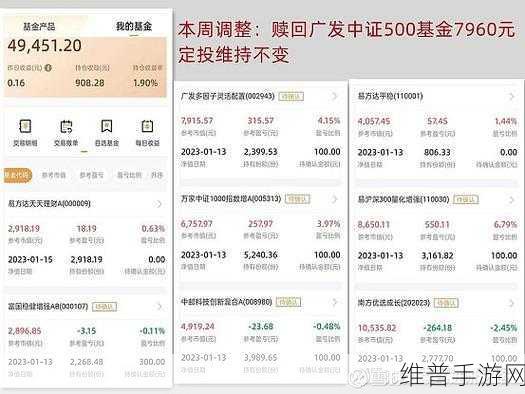Tap the info icon beside 昨日收益
The image size is (525, 394).
48,68
